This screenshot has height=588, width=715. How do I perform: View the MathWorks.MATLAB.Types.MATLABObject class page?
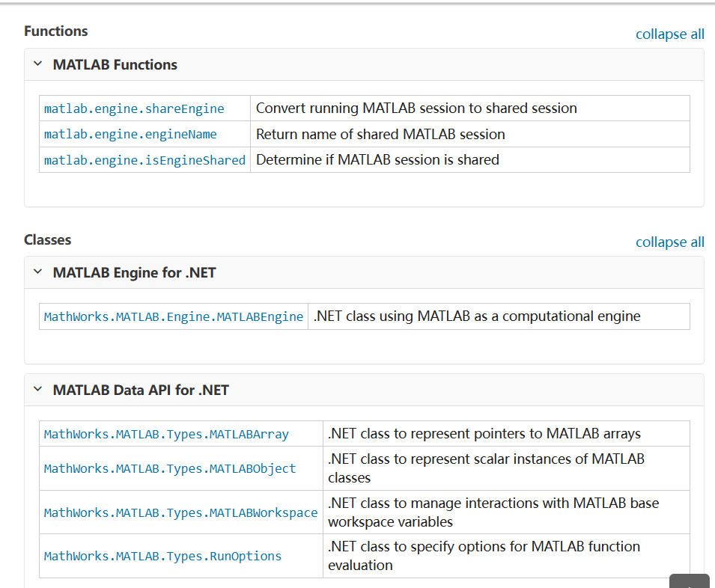tap(170, 468)
